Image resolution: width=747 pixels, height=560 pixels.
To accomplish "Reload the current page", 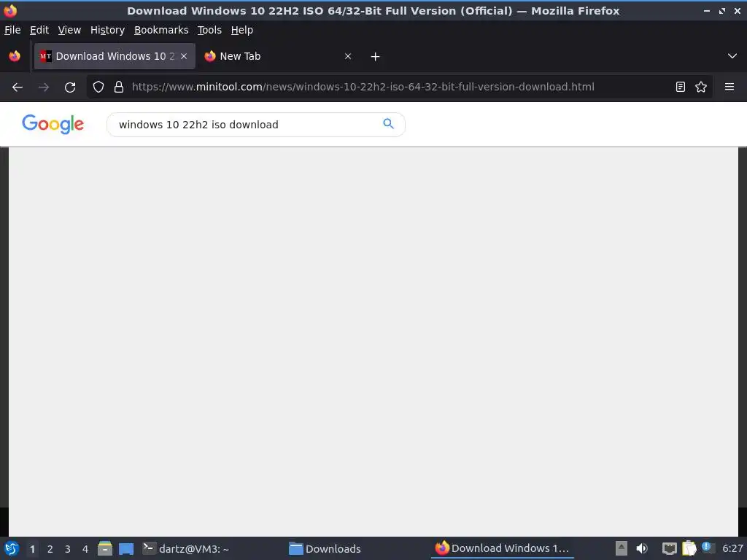I will 70,87.
